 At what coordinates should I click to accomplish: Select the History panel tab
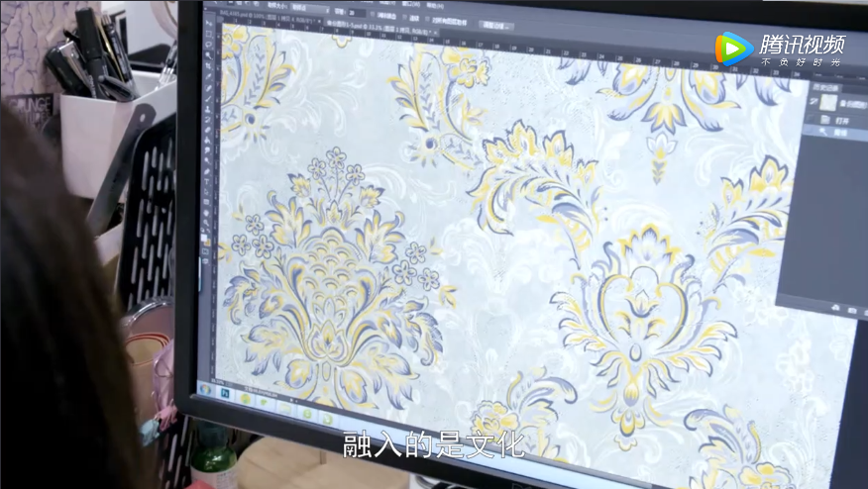point(825,88)
